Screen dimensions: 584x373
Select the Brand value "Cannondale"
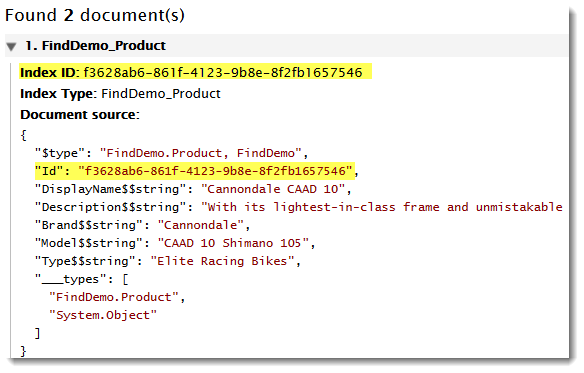pos(200,225)
